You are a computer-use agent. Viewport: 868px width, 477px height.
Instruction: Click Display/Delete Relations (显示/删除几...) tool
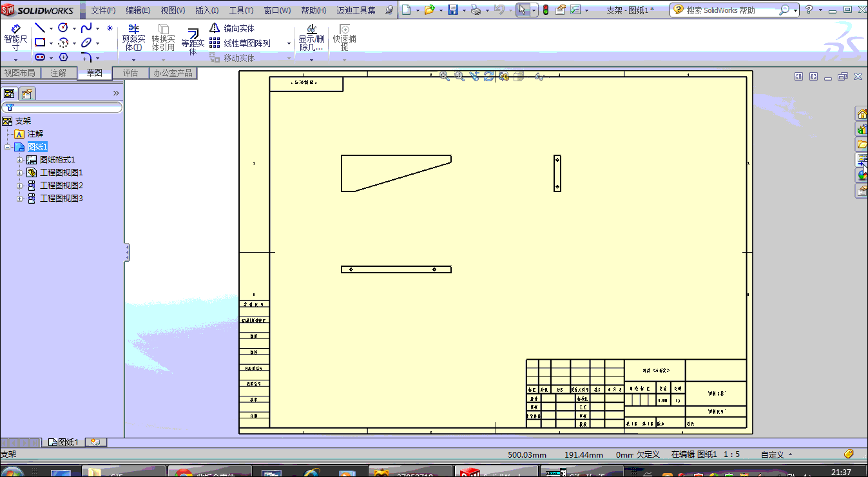[x=311, y=38]
